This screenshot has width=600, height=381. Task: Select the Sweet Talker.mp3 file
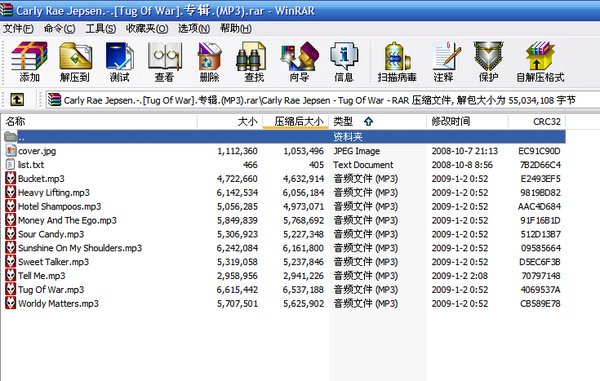pyautogui.click(x=53, y=262)
